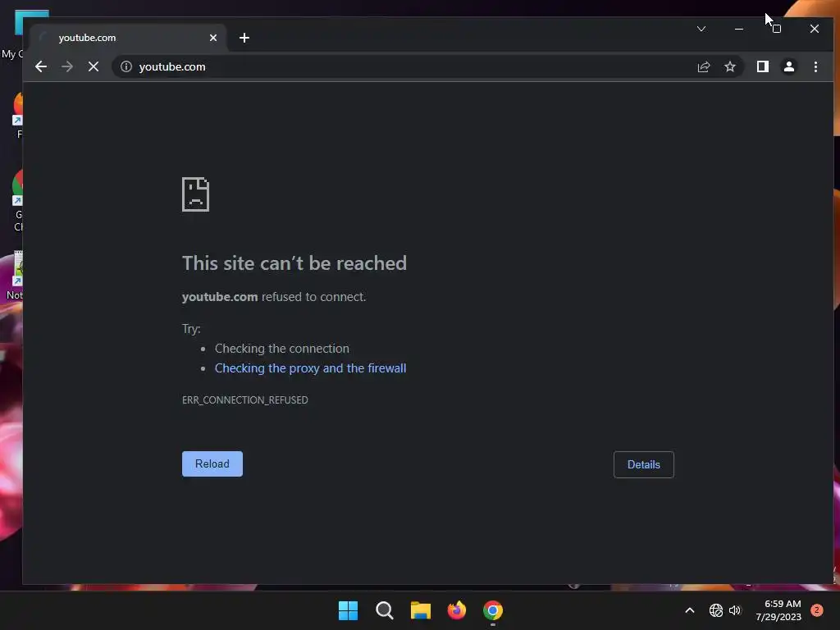Open Windows taskbar search
The width and height of the screenshot is (840, 630).
click(384, 610)
